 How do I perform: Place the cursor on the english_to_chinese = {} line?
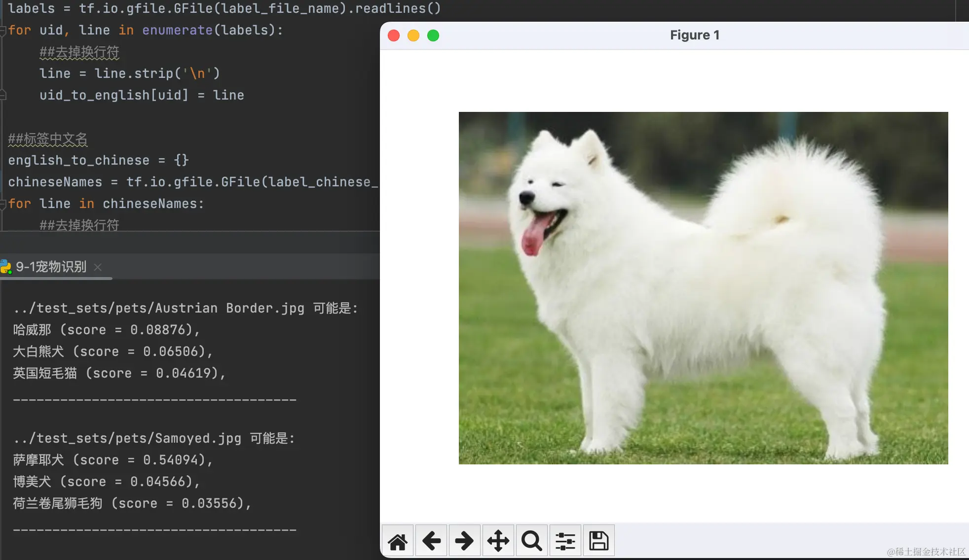tap(99, 160)
